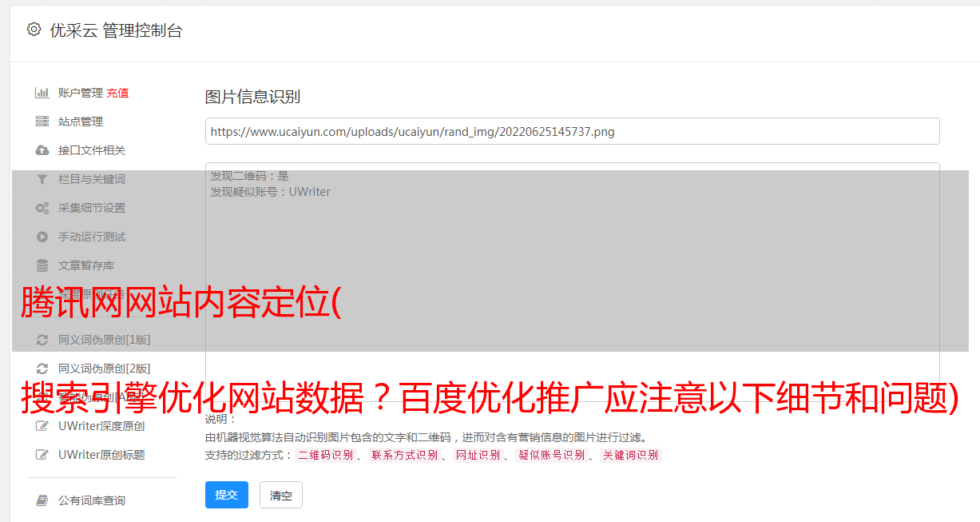Image resolution: width=980 pixels, height=522 pixels.
Task: Click the 网址识别 filter tag
Action: coord(478,455)
